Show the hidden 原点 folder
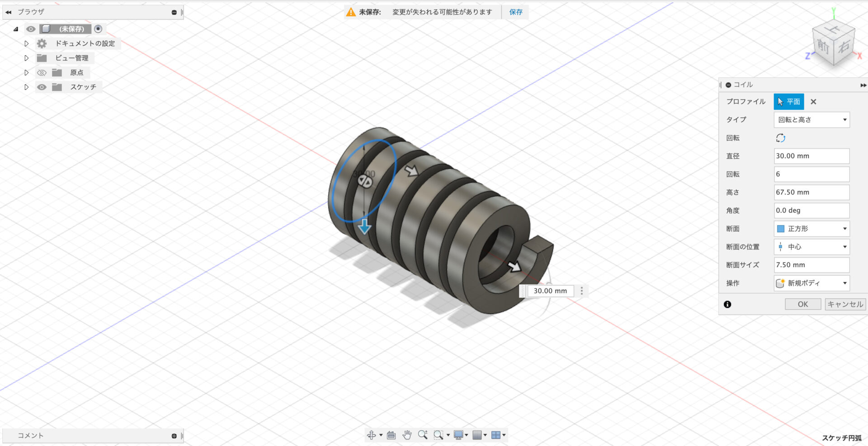 [42, 73]
